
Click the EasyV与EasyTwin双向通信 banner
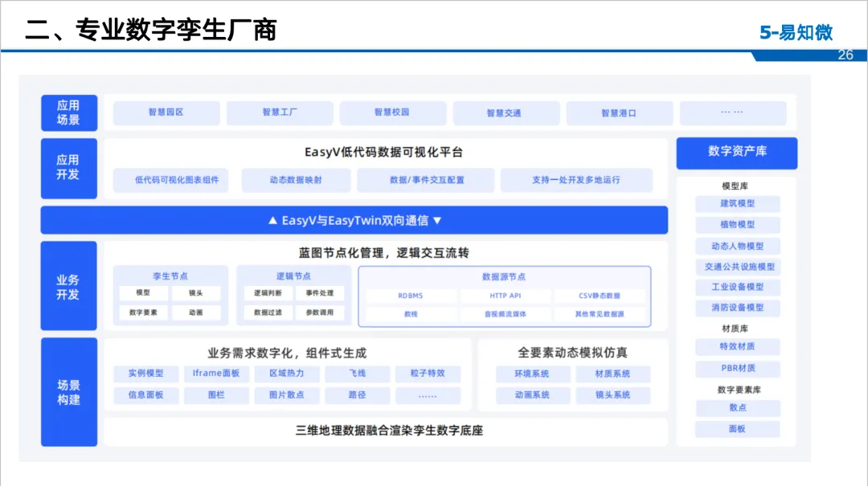354,220
